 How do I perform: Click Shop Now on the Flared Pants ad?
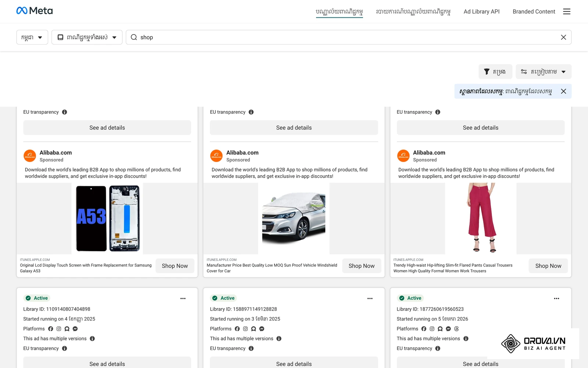point(548,266)
